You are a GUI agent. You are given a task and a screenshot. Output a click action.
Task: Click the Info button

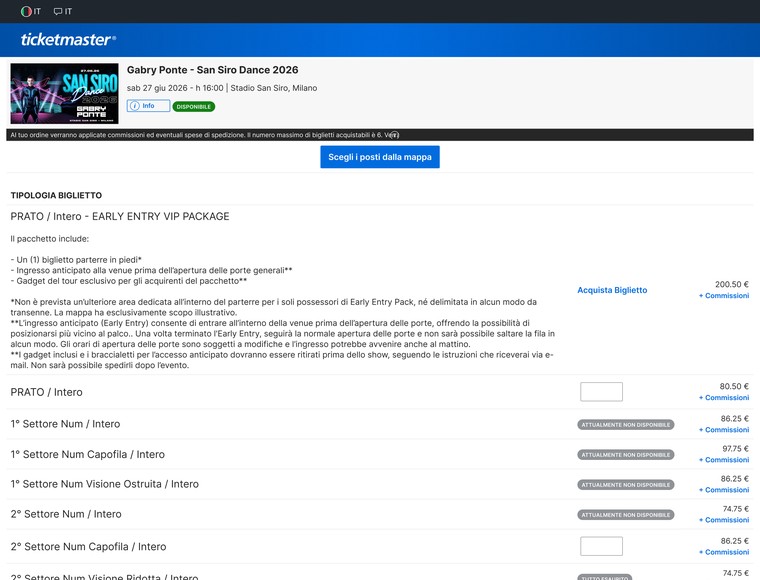pyautogui.click(x=148, y=106)
